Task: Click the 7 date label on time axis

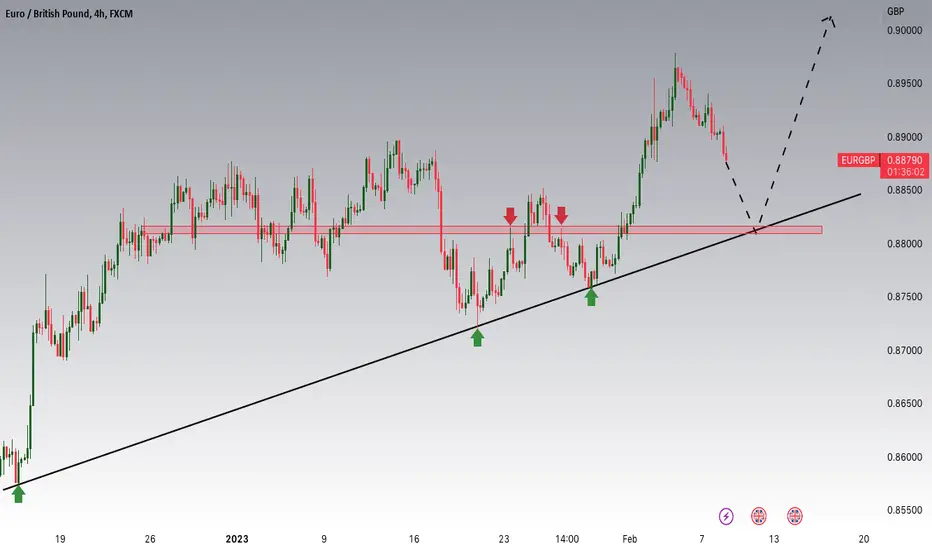Action: pos(702,539)
